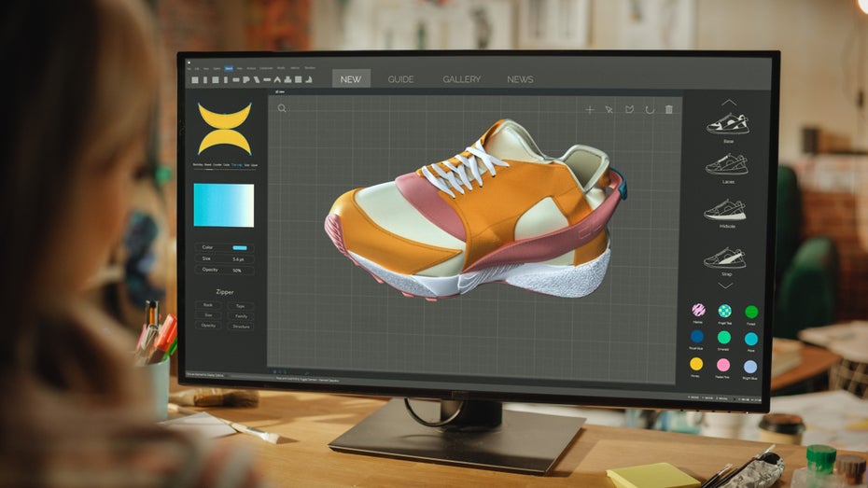Viewport: 868px width, 488px height.
Task: Click the Structure button under Zipper
Action: (x=239, y=326)
